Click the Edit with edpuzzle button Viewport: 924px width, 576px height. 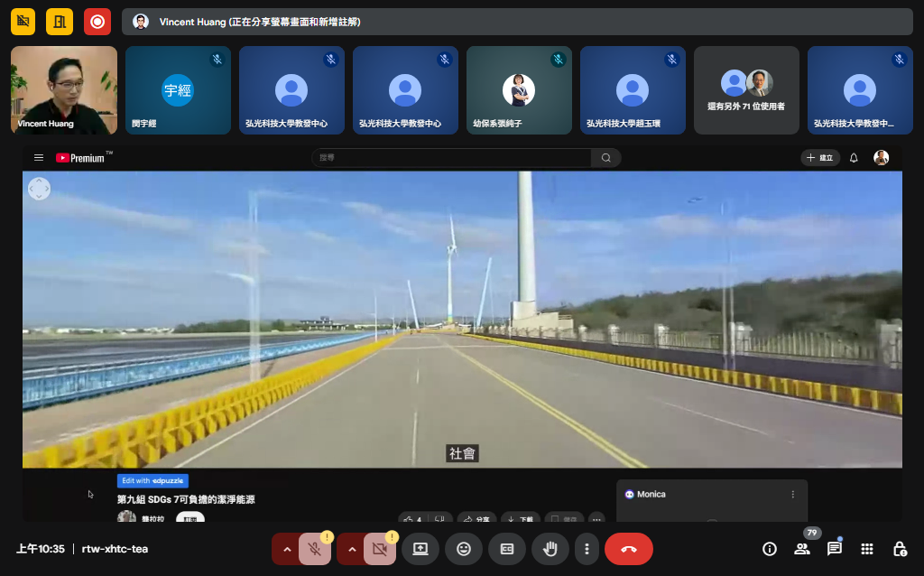click(152, 480)
